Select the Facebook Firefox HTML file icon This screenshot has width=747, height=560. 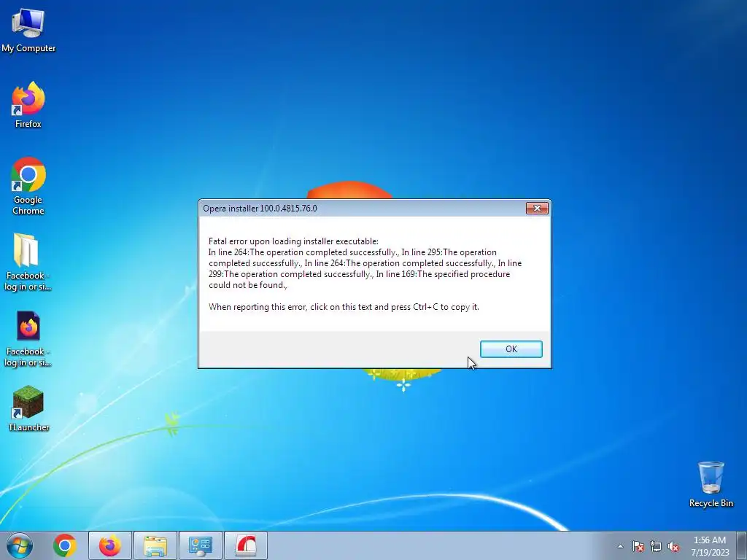pyautogui.click(x=28, y=338)
